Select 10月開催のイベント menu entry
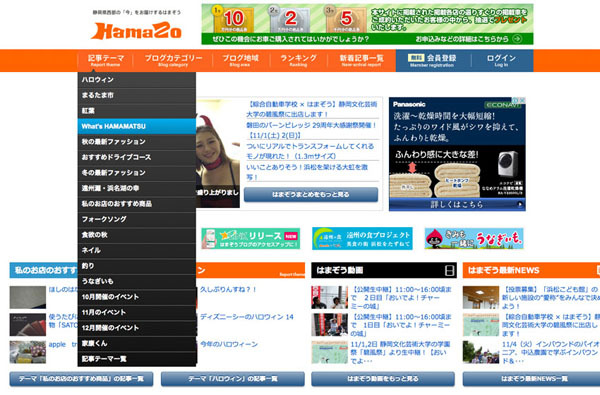This screenshot has height=395, width=600. [137, 297]
